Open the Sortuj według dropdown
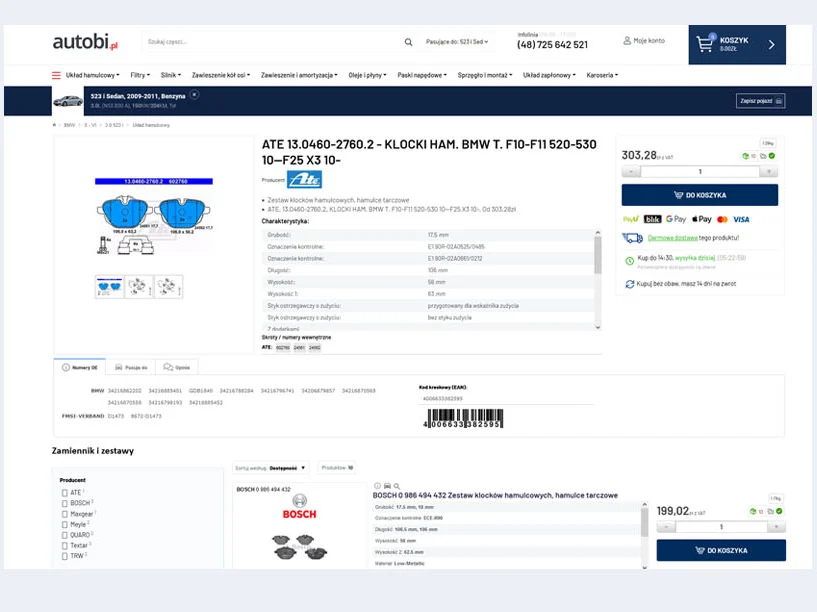Screen dimensions: 817x612 [x=270, y=468]
